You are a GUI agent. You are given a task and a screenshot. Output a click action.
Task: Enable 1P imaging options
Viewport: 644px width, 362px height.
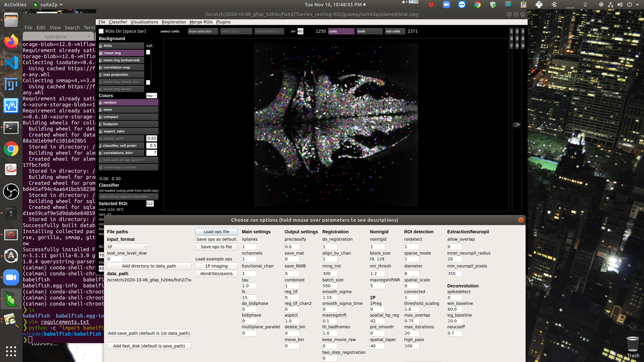[x=216, y=266]
